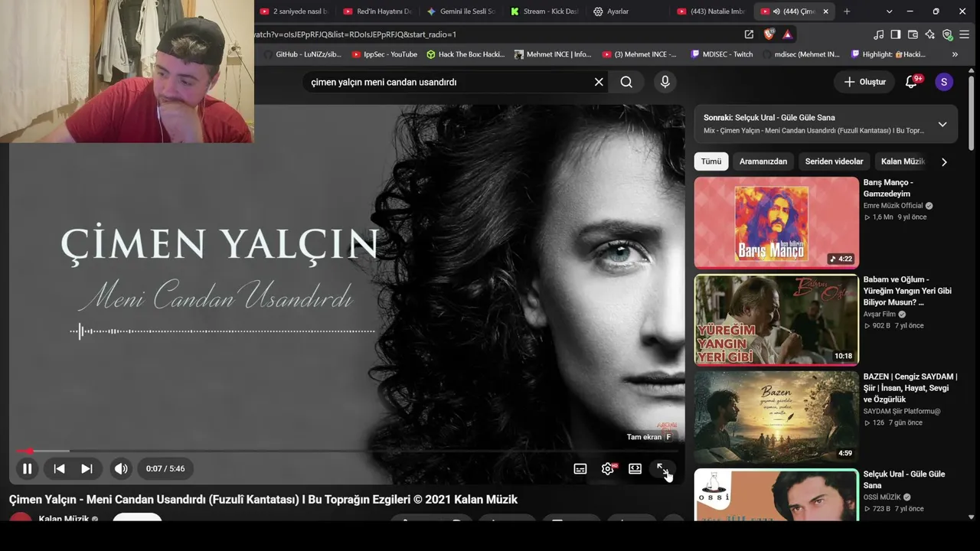The height and width of the screenshot is (551, 980).
Task: Open a new browser tab
Action: [847, 11]
